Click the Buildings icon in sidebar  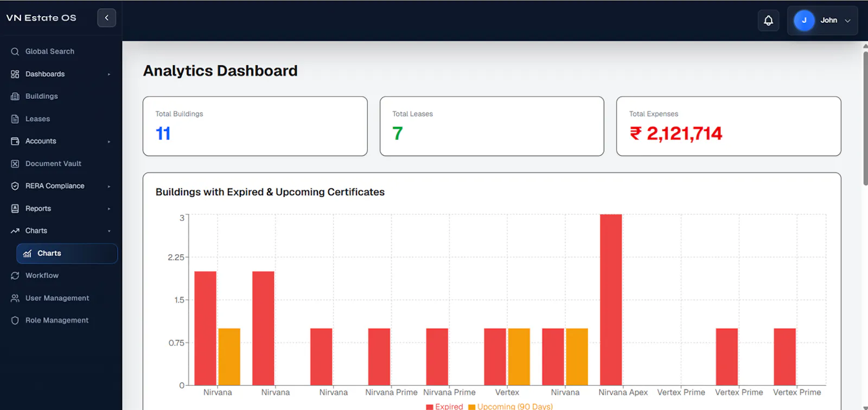click(x=15, y=96)
